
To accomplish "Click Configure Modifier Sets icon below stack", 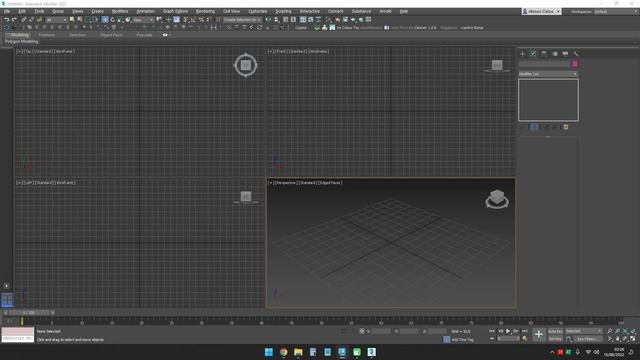I will pos(566,127).
